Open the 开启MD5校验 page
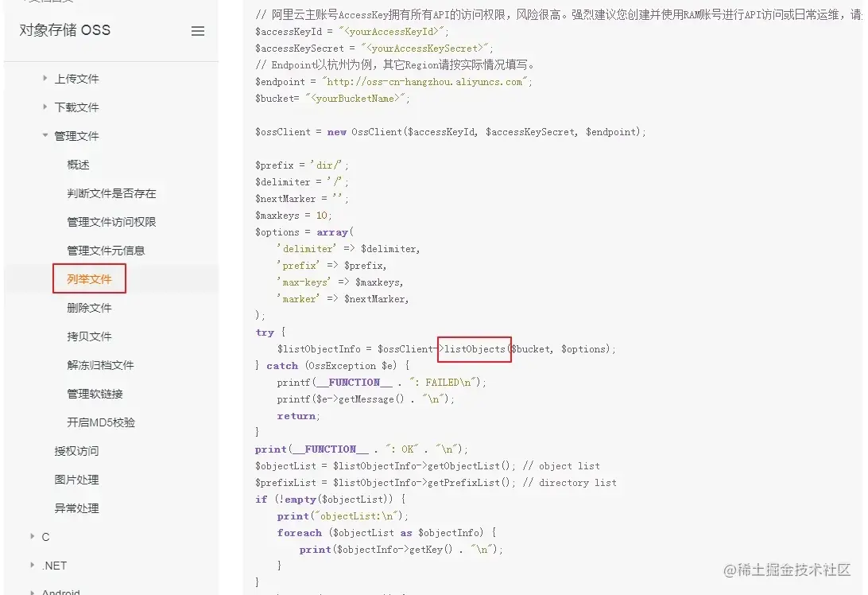868x595 pixels. point(101,422)
